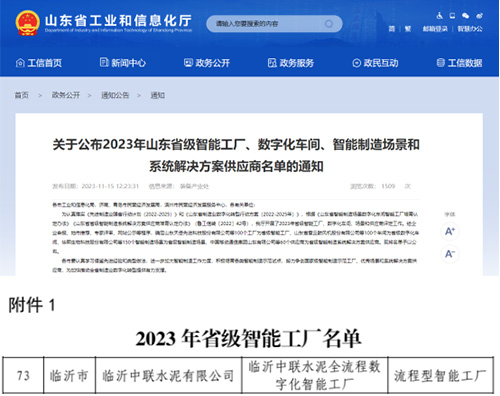
Task: Click the article title about 2023年山东省级智能工厂
Action: coord(236,155)
